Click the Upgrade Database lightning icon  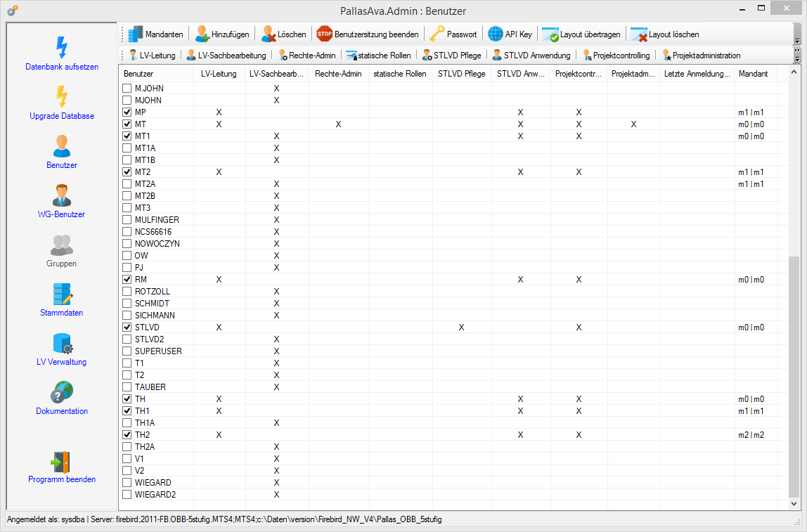(62, 97)
